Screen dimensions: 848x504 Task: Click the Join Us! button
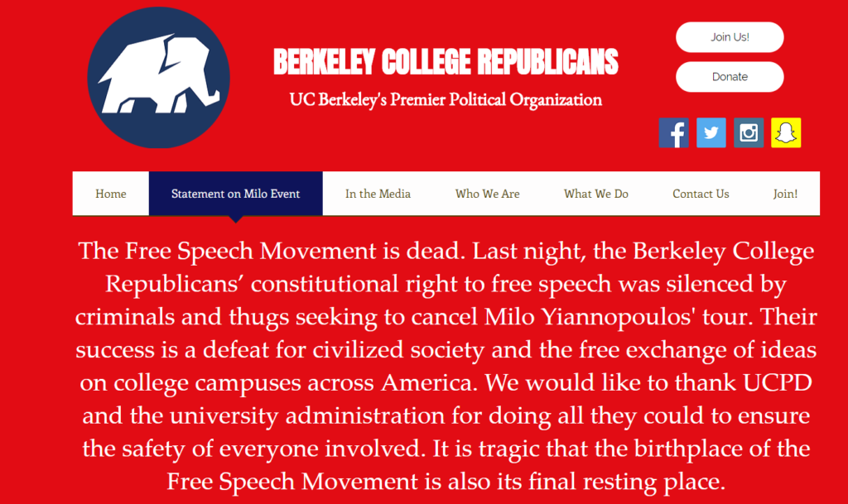point(730,37)
